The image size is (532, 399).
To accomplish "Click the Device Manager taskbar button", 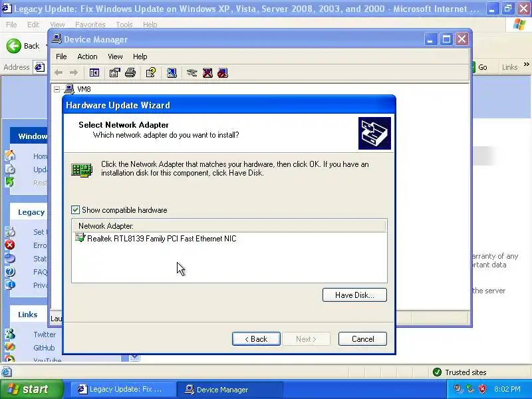I will (x=230, y=389).
